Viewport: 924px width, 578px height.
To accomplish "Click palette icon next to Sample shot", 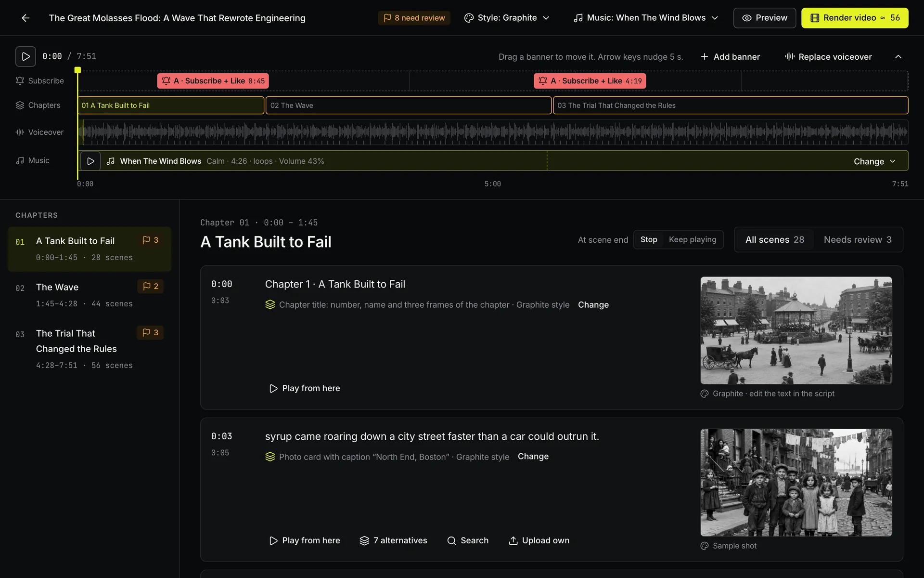I will (705, 546).
